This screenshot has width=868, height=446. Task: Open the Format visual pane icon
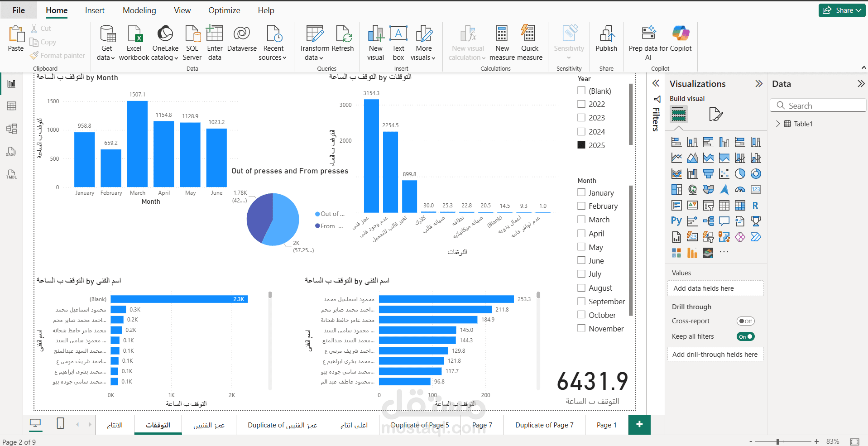click(715, 114)
